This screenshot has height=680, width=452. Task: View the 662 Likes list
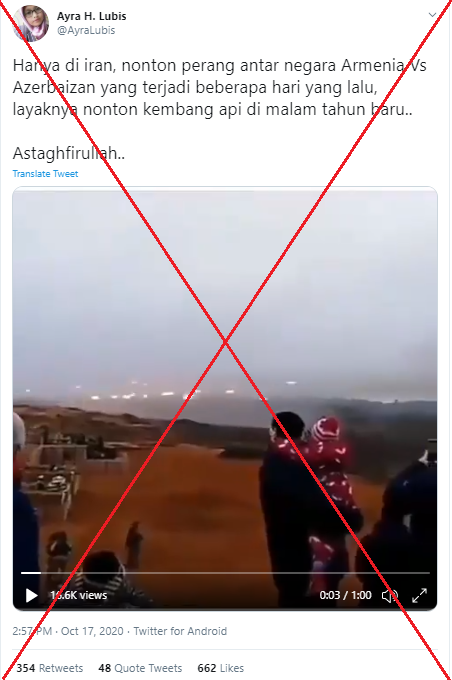click(220, 668)
